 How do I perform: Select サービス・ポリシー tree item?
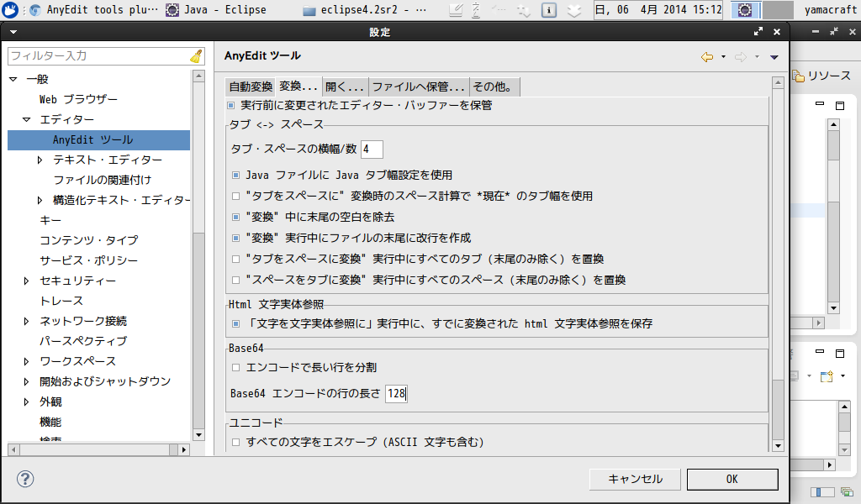[x=89, y=260]
